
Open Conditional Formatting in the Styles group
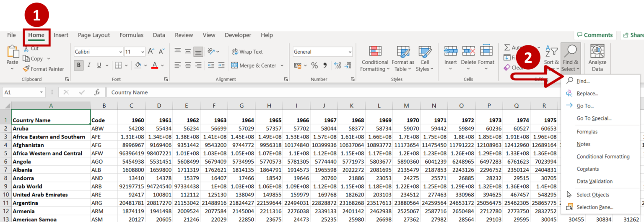375,59
